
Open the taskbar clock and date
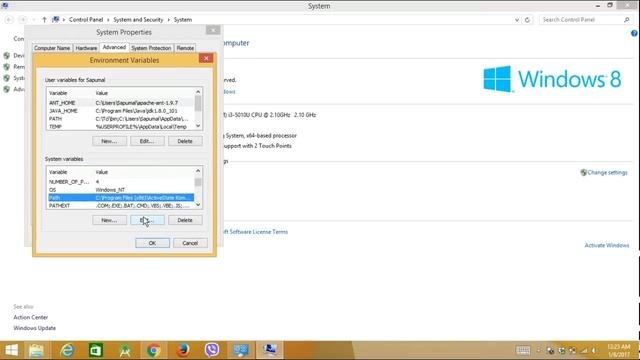[619, 350]
